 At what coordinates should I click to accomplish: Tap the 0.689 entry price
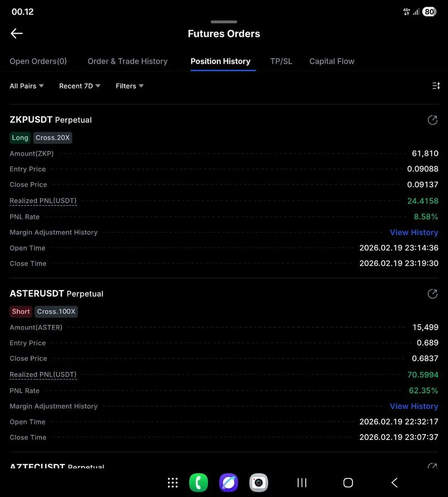pyautogui.click(x=428, y=343)
